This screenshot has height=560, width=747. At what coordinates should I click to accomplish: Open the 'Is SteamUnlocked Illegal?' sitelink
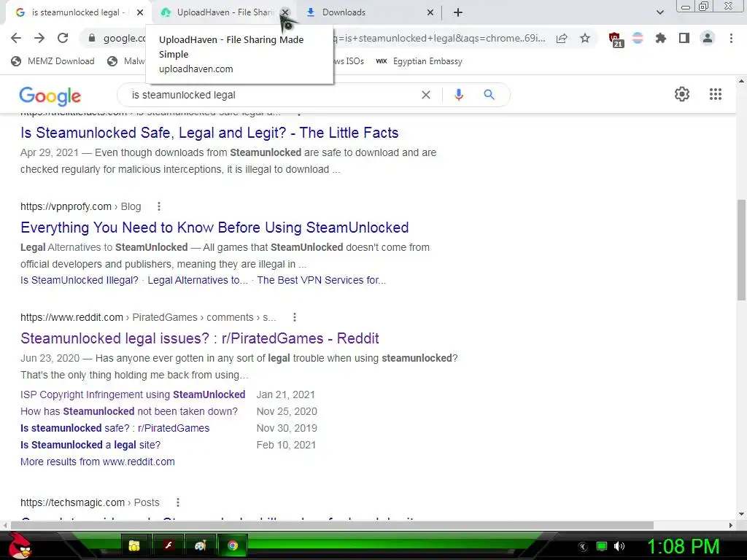click(x=79, y=280)
